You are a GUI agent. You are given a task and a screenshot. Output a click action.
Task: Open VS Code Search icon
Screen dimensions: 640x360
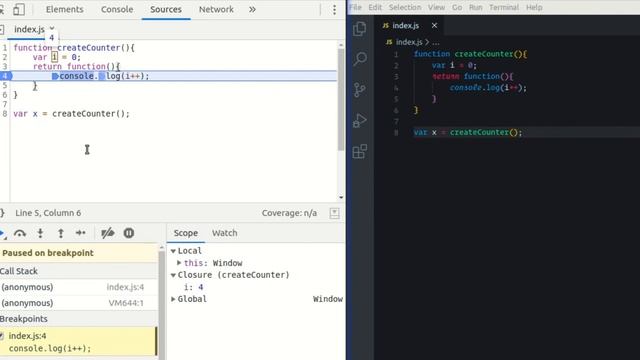click(x=360, y=59)
